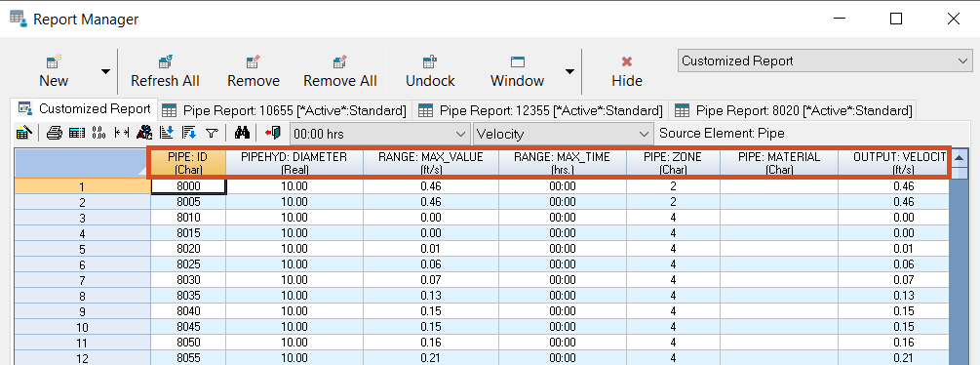Viewport: 980px width, 365px height.
Task: Click MAX_VALUE cell in row 8035
Action: [x=431, y=296]
